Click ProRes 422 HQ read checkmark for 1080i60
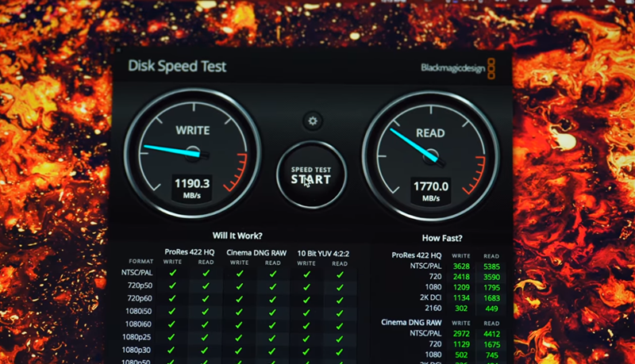This screenshot has height=364, width=635. click(x=205, y=324)
